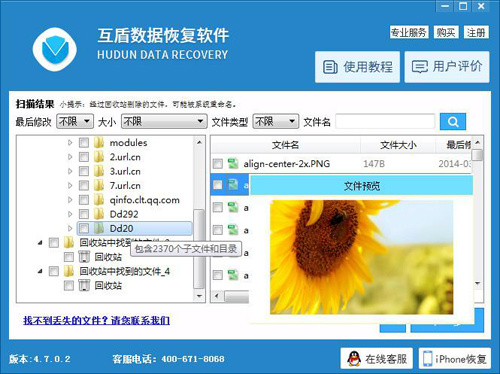Click the Dd292 folder icon
Viewport: 500px width, 374px height.
99,214
